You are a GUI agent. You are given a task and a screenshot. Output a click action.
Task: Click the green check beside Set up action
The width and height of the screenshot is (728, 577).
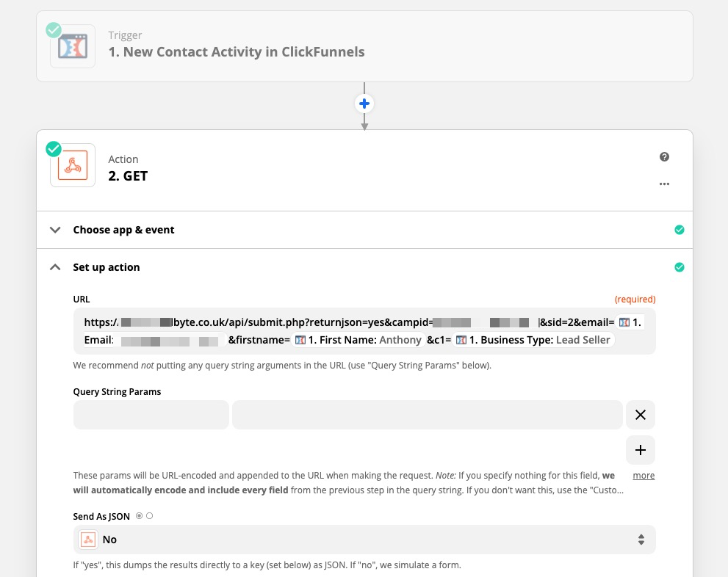click(x=680, y=267)
